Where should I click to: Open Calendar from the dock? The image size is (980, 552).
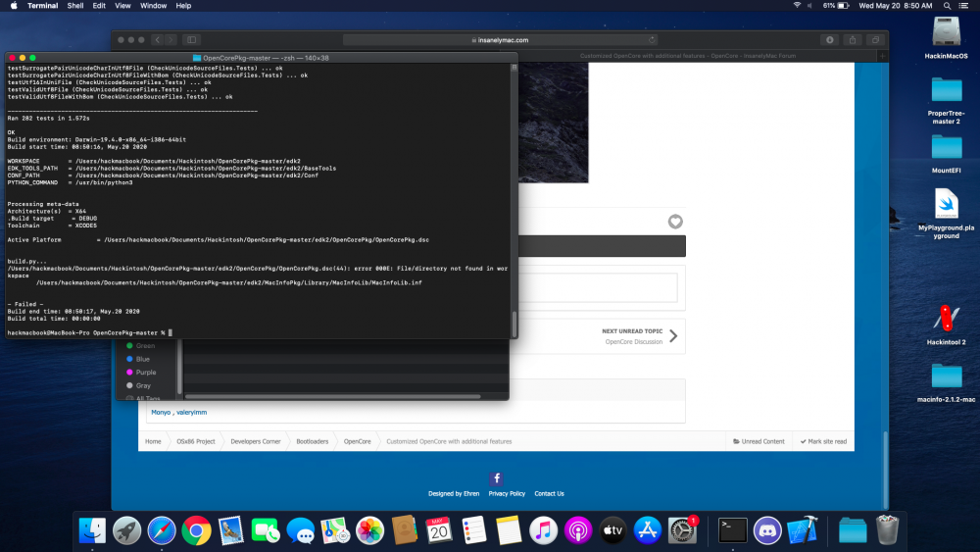click(439, 530)
